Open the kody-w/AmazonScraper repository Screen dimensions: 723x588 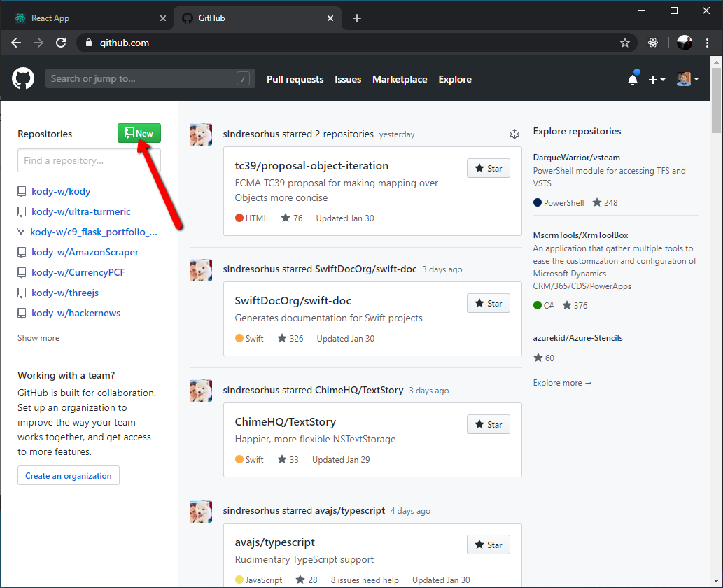85,252
